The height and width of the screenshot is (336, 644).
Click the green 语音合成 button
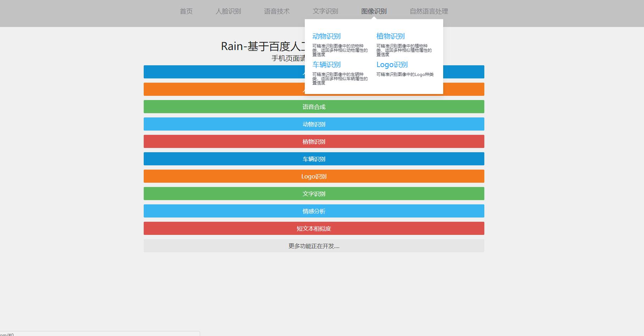(x=313, y=106)
